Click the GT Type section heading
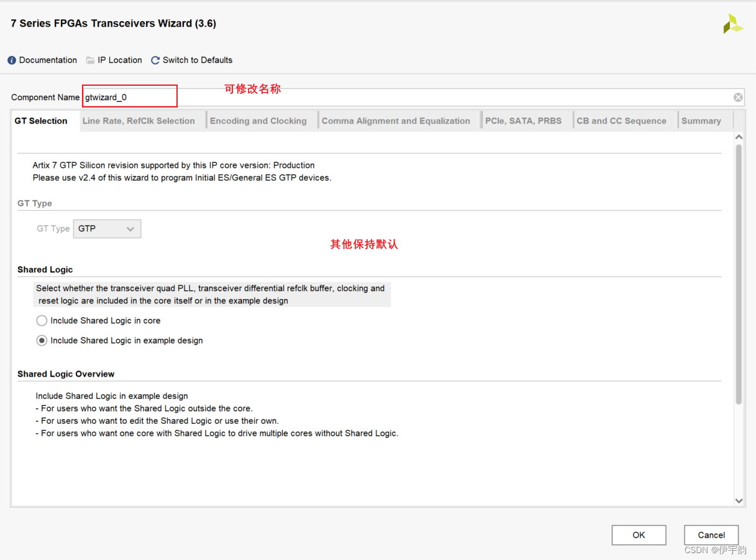 (35, 203)
